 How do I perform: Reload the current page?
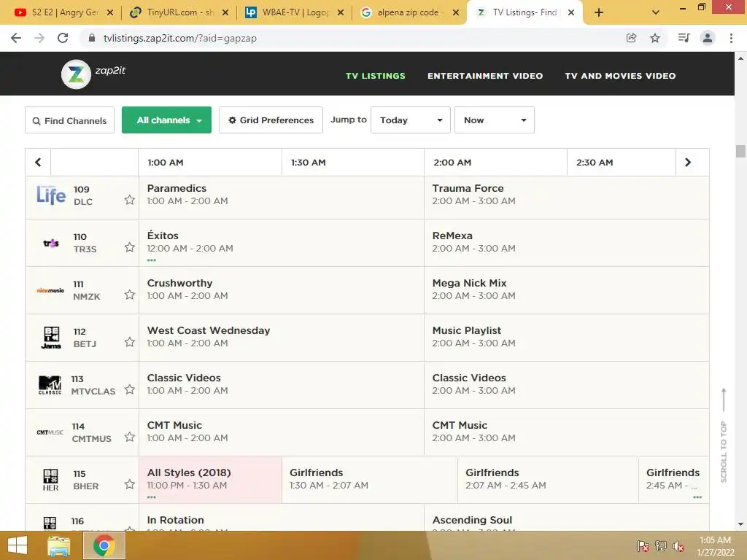coord(63,38)
